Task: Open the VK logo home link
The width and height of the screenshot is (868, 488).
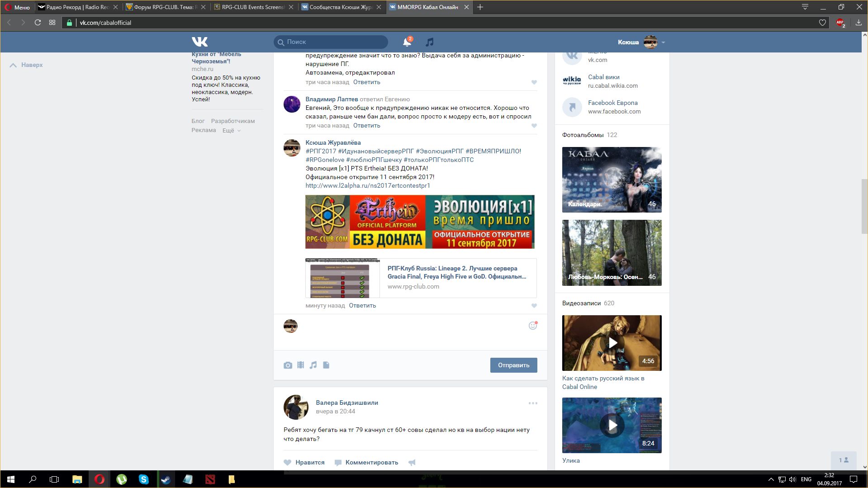Action: (x=199, y=42)
